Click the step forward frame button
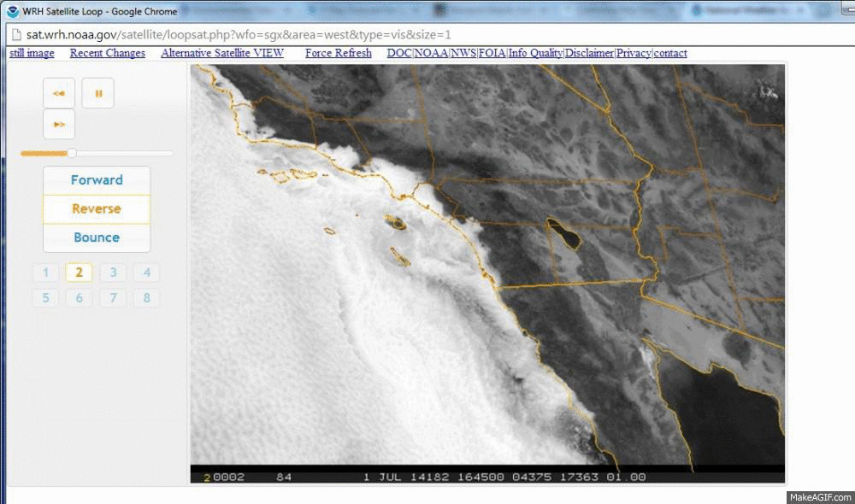 click(59, 124)
